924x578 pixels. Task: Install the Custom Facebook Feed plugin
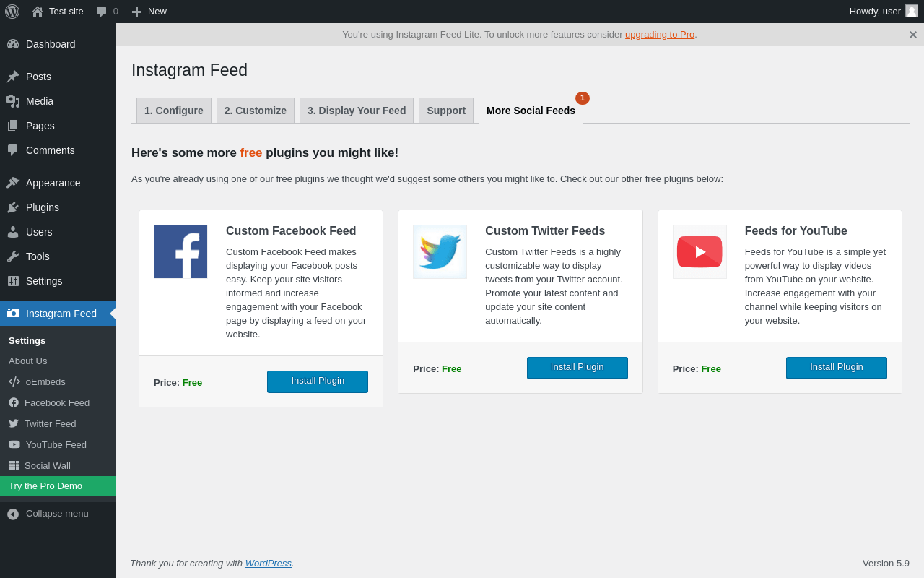[318, 381]
